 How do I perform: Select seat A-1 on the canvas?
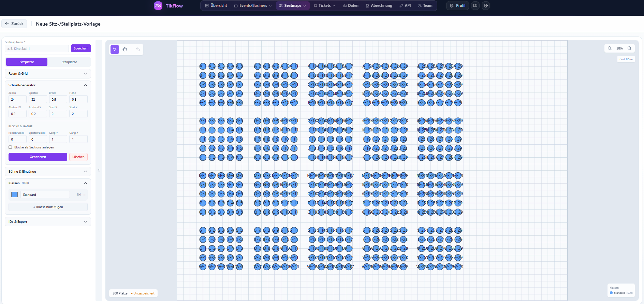[x=203, y=66]
